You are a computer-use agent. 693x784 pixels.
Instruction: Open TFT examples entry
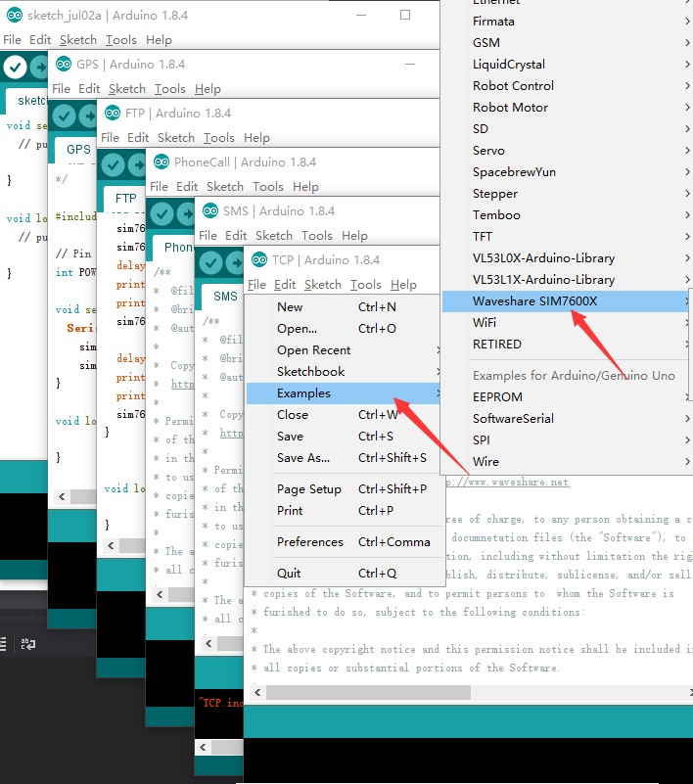(x=567, y=237)
